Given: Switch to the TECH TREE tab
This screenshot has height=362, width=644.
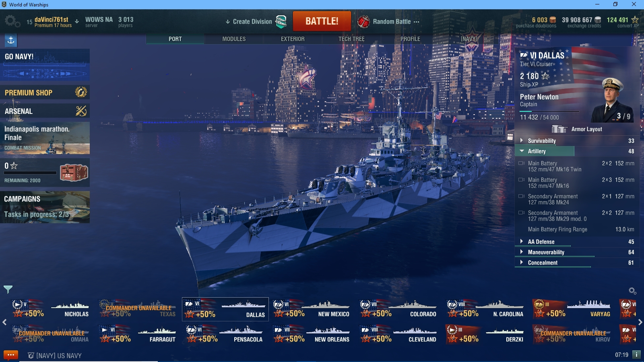Looking at the screenshot, I should (x=351, y=39).
